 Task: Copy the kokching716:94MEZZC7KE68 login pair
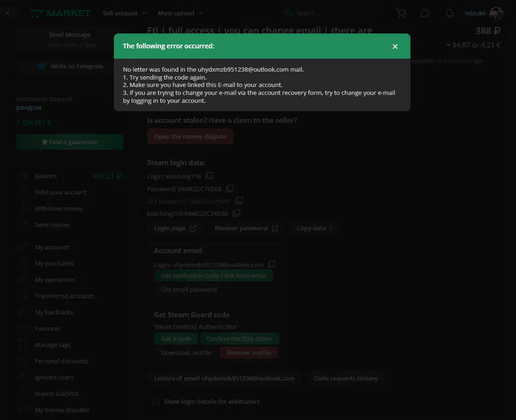(x=236, y=213)
